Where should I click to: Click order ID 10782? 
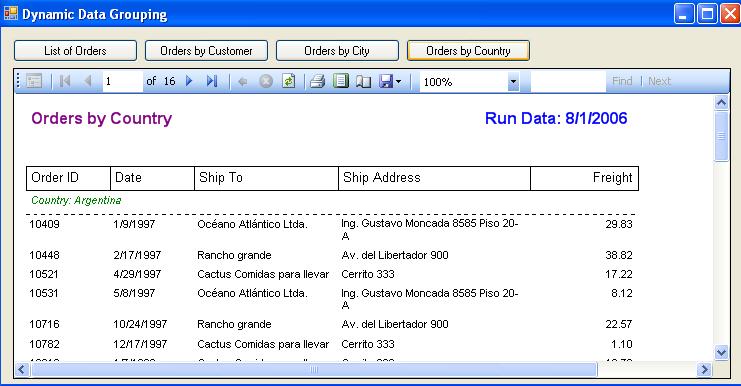coord(44,344)
